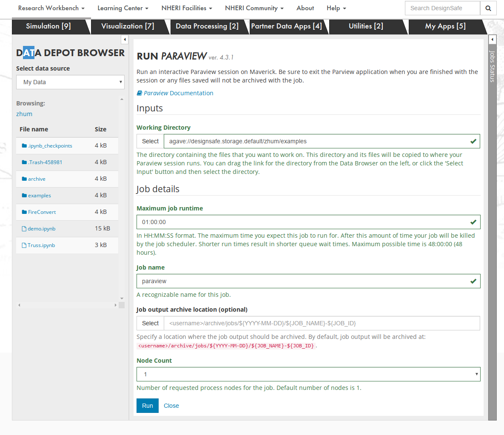Image resolution: width=504 pixels, height=435 pixels.
Task: Open the Node Count dropdown
Action: 308,374
